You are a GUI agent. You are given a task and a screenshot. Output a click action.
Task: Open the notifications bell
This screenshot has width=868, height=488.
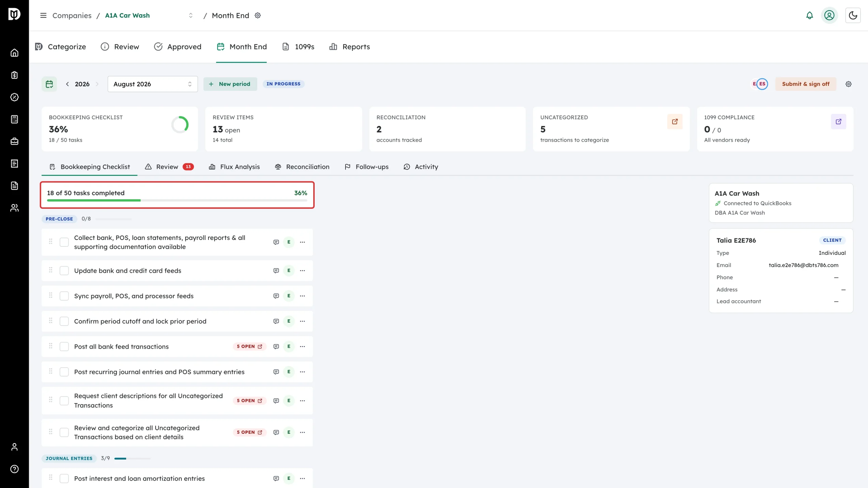(809, 16)
